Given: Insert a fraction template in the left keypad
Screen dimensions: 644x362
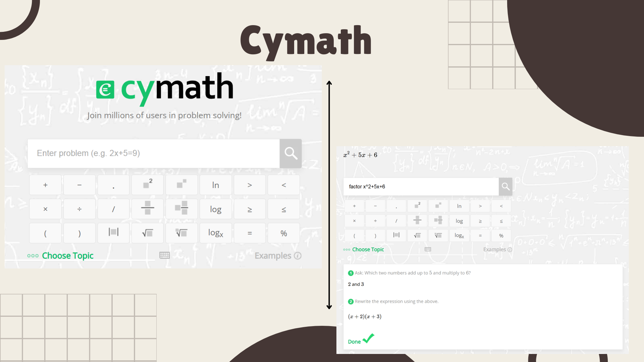Looking at the screenshot, I should [x=148, y=209].
